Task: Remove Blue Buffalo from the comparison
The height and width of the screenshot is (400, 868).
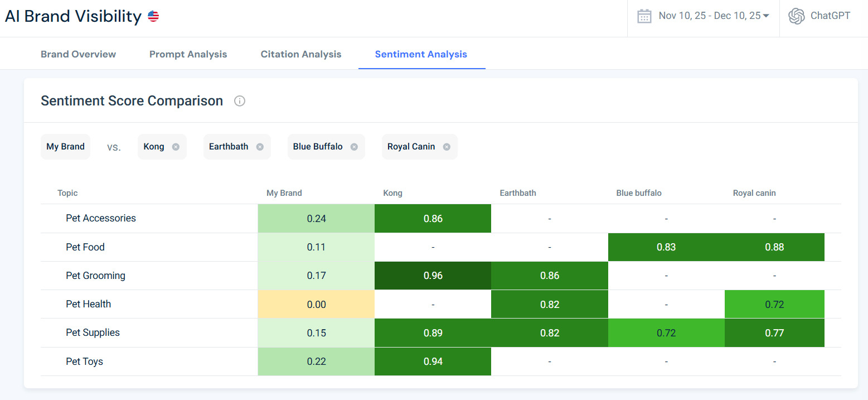Action: click(353, 146)
